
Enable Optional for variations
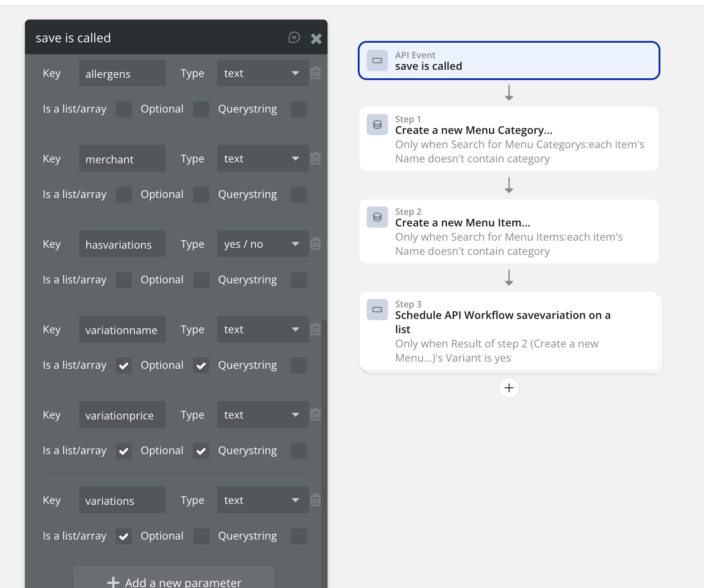pos(201,536)
